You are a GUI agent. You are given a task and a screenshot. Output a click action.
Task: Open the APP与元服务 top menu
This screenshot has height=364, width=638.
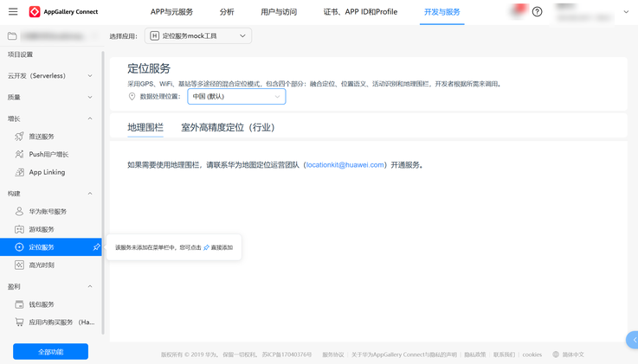171,12
